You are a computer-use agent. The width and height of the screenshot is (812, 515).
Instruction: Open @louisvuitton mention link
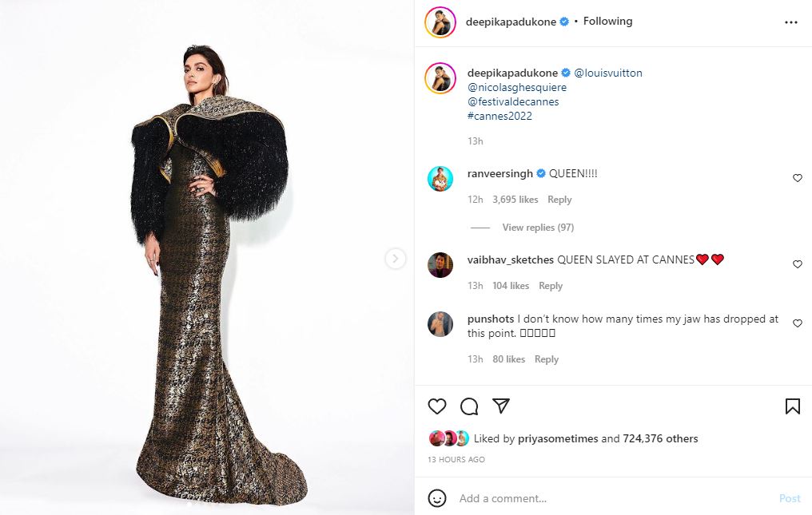pyautogui.click(x=608, y=73)
